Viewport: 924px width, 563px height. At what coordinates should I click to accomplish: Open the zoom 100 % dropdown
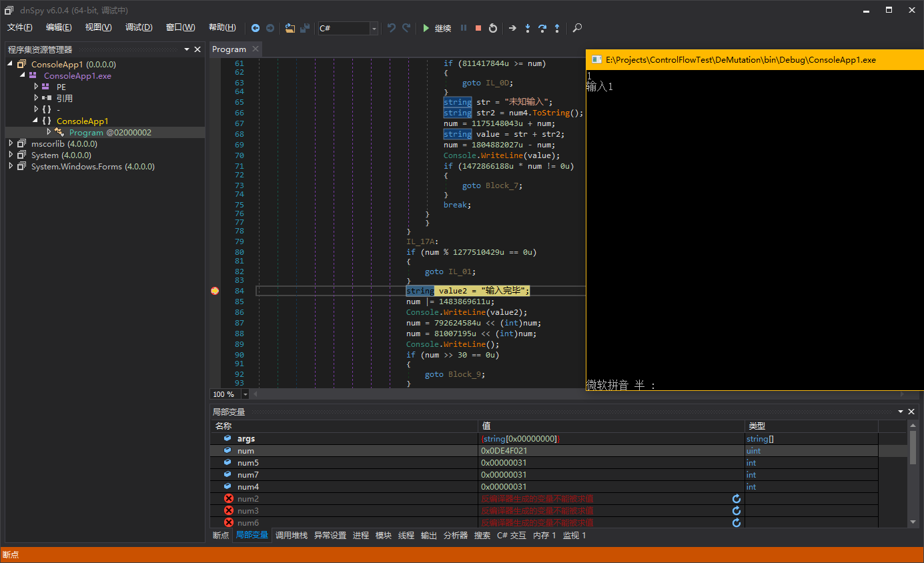[246, 394]
